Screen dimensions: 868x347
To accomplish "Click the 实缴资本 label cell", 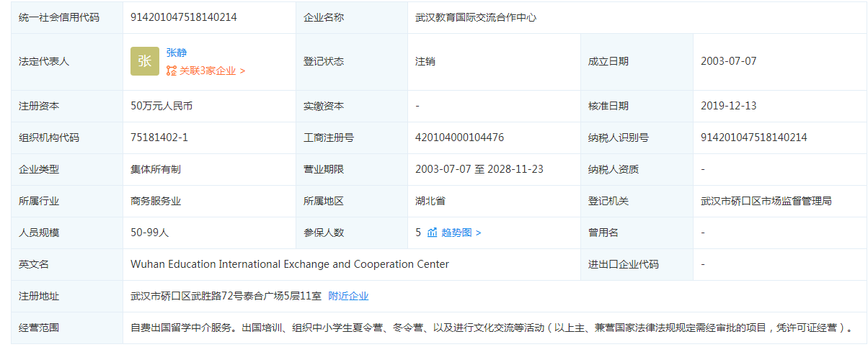I will (352, 106).
